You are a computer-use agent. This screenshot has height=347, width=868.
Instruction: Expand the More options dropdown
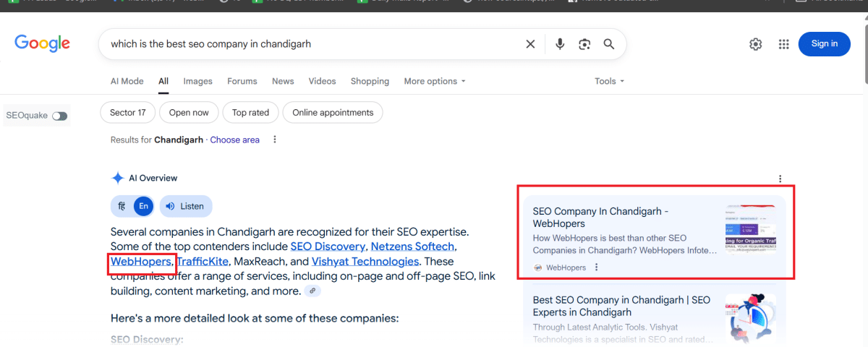[435, 81]
